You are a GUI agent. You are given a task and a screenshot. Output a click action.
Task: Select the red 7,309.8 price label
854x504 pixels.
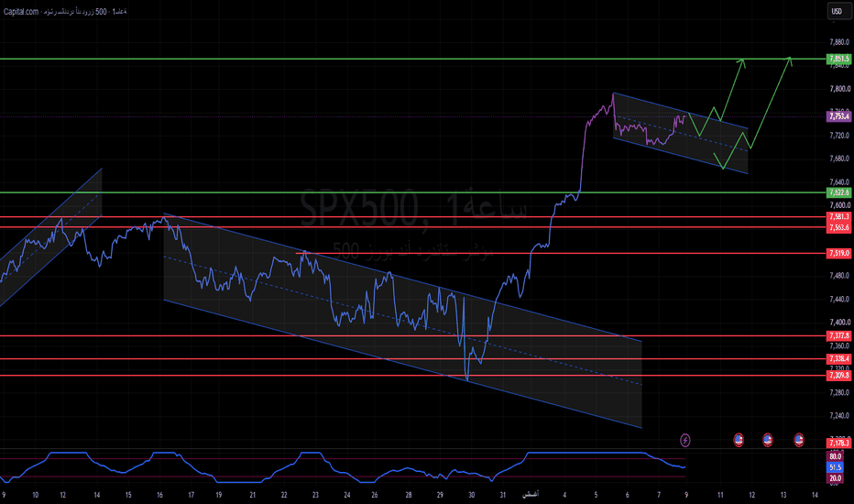click(838, 376)
